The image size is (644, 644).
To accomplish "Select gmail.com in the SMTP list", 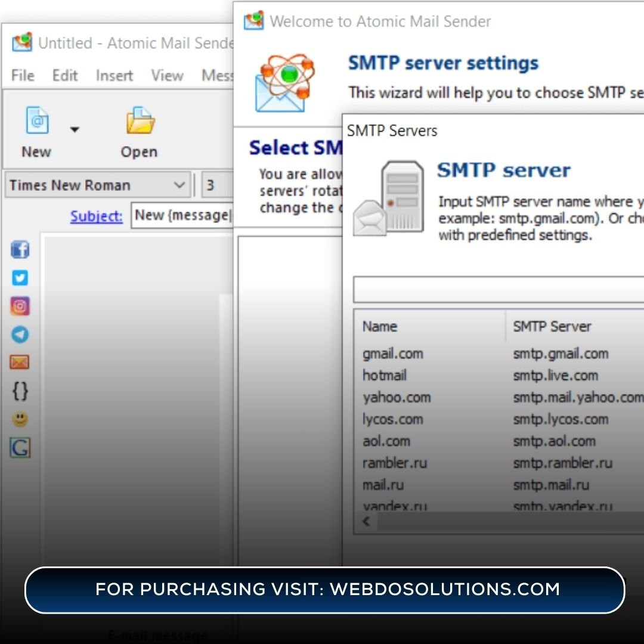I will (393, 354).
